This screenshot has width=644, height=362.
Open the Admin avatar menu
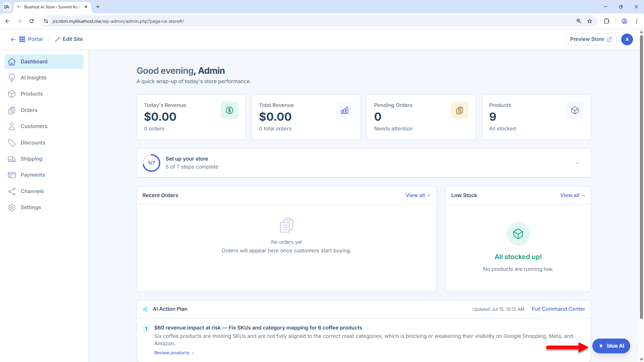point(627,39)
